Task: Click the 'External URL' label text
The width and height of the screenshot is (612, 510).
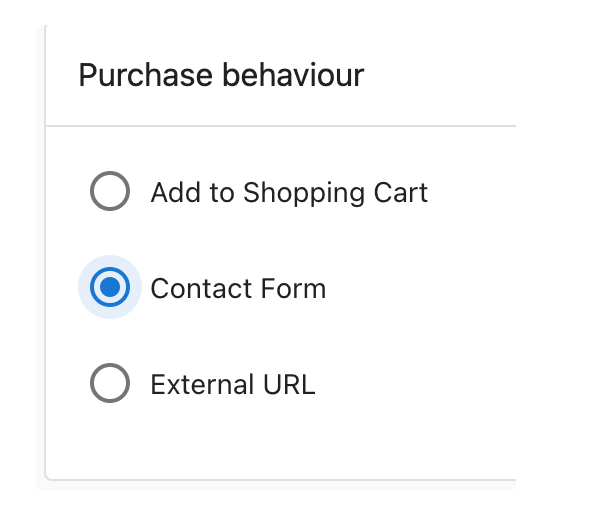Action: point(233,385)
